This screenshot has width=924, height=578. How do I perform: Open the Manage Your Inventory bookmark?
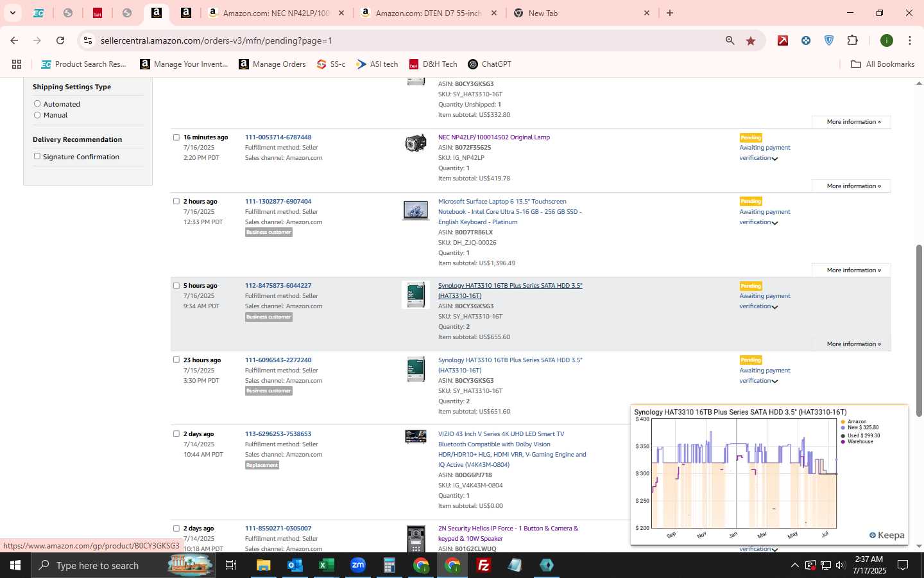coord(184,64)
